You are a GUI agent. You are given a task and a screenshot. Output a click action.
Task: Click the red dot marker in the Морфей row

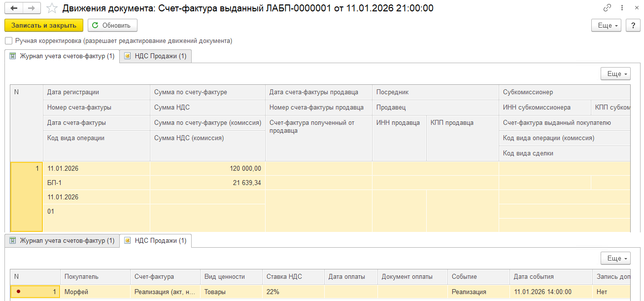pyautogui.click(x=19, y=292)
